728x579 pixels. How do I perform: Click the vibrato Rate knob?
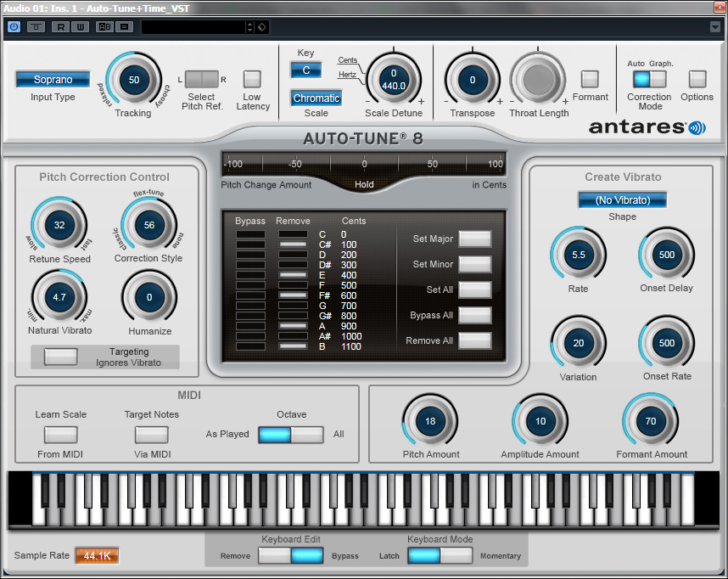[x=578, y=255]
